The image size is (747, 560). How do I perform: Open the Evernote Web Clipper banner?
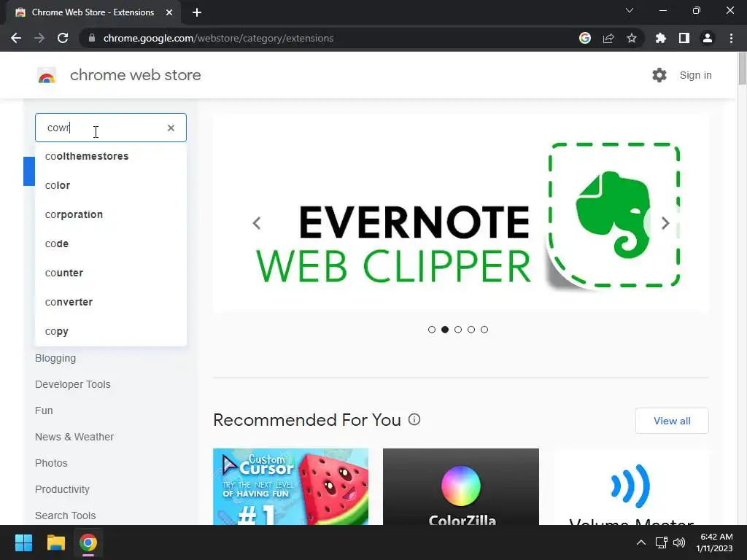point(461,214)
